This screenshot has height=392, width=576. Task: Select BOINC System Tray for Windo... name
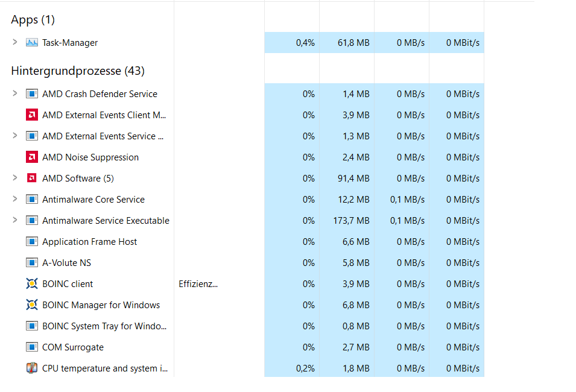point(104,326)
